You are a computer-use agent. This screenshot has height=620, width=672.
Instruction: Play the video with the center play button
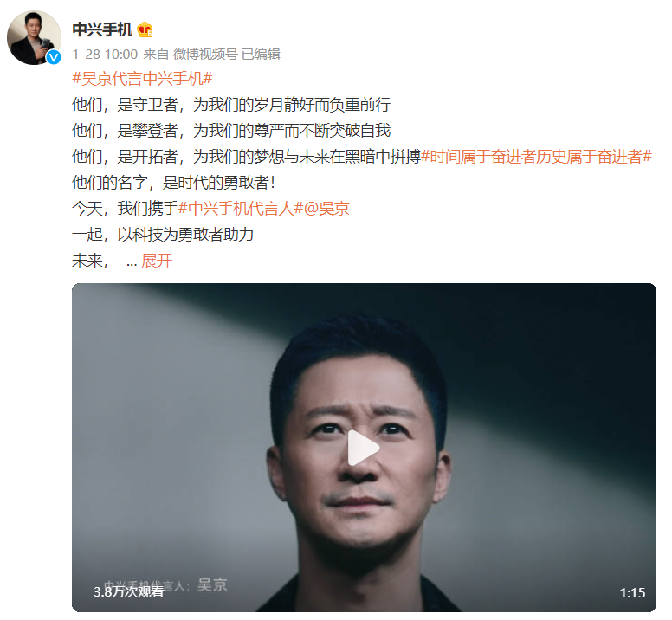(x=364, y=448)
